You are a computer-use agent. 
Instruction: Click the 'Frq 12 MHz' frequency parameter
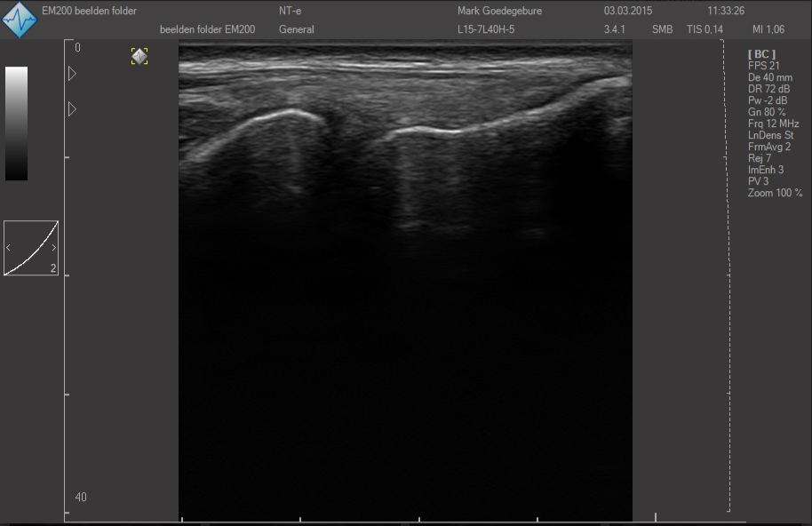[x=773, y=124]
